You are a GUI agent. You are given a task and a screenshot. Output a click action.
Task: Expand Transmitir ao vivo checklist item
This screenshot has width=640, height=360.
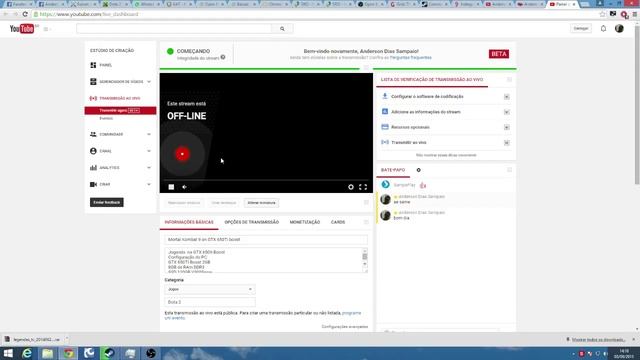[507, 143]
